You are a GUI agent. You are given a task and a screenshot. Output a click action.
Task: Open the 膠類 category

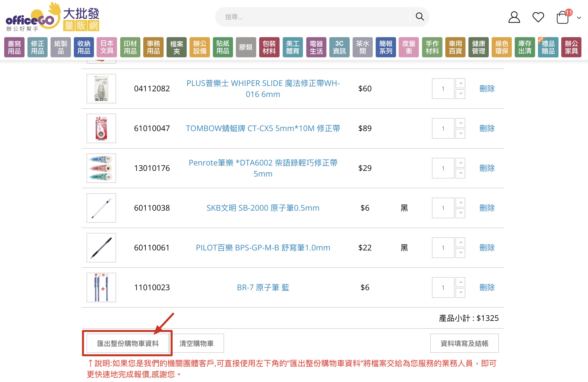coord(246,47)
